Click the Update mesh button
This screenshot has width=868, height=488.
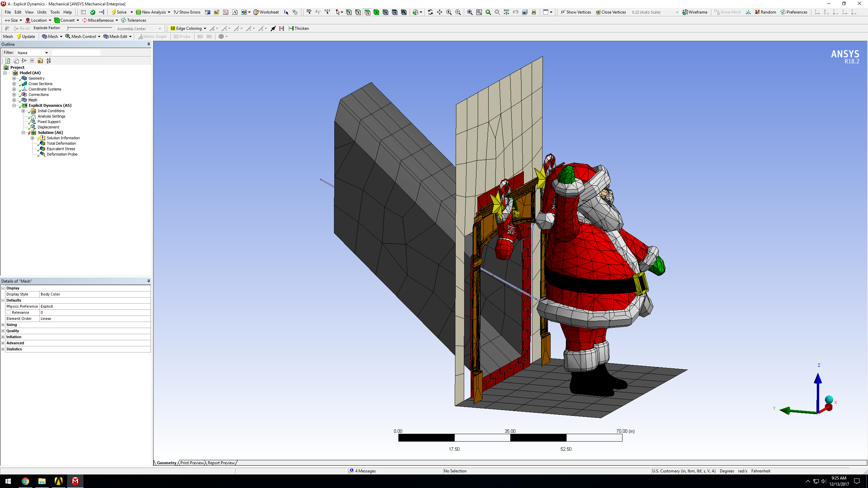pos(26,36)
